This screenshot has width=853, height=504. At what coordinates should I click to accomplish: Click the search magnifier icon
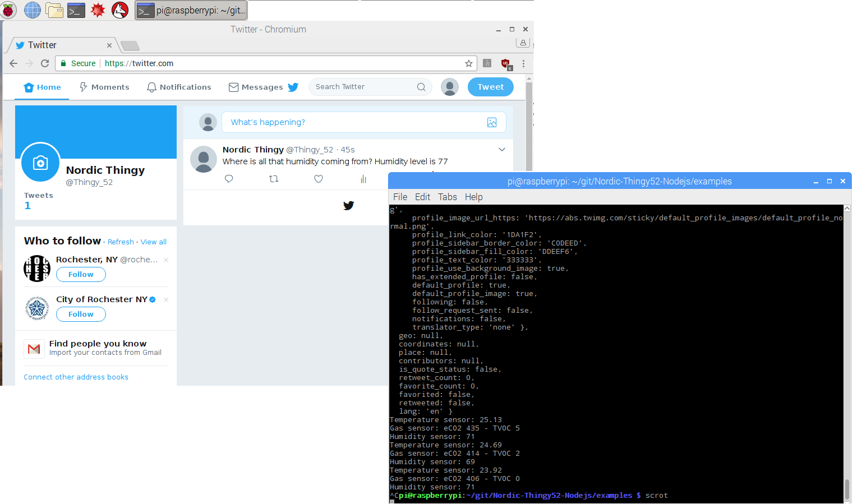[421, 87]
